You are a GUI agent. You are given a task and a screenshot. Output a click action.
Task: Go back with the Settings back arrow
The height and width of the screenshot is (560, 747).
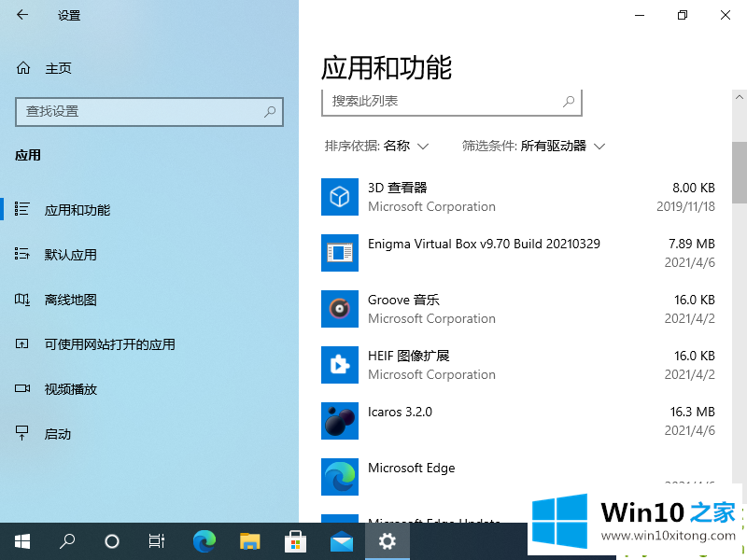coord(21,15)
